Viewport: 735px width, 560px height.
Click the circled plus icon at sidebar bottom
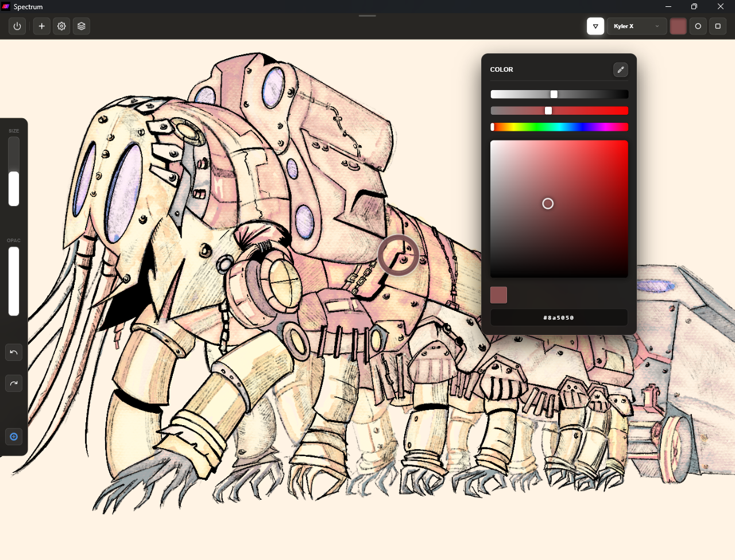click(x=14, y=437)
